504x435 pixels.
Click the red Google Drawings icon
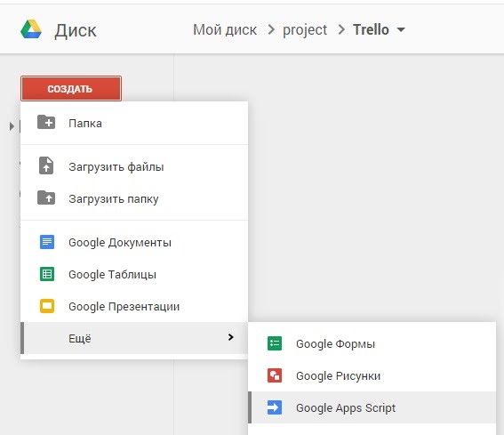point(275,375)
